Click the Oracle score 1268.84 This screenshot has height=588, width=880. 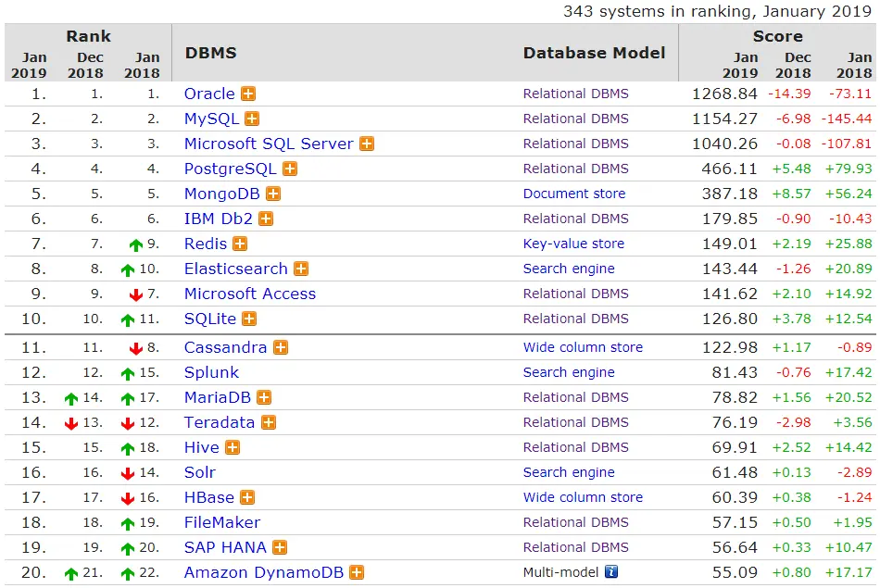[724, 94]
